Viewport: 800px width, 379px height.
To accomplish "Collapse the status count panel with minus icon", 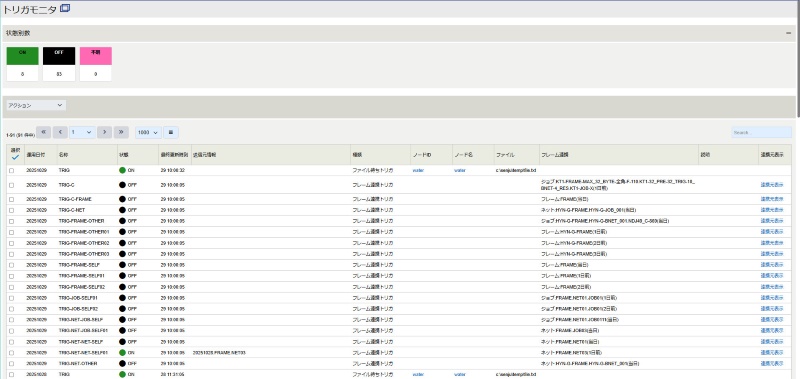I will (789, 33).
